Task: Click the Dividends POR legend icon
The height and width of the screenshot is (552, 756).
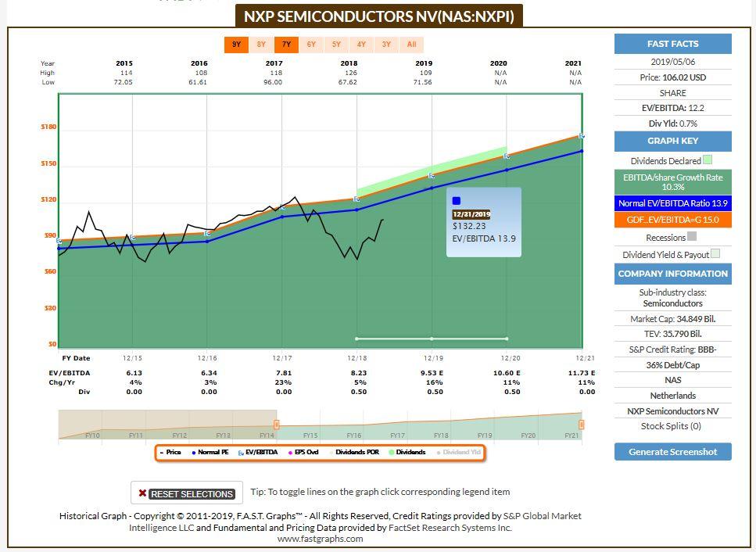Action: coord(330,452)
